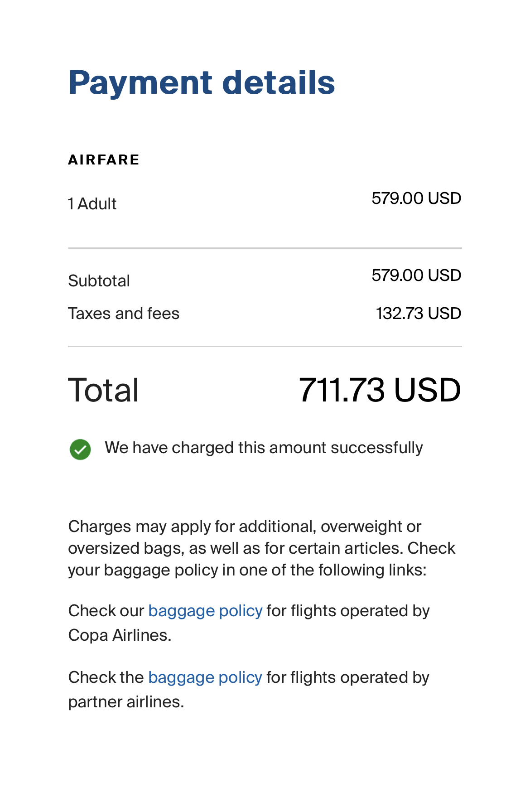Viewport: 530px width, 812px height.
Task: Select the AIRFARE section label
Action: (x=104, y=160)
